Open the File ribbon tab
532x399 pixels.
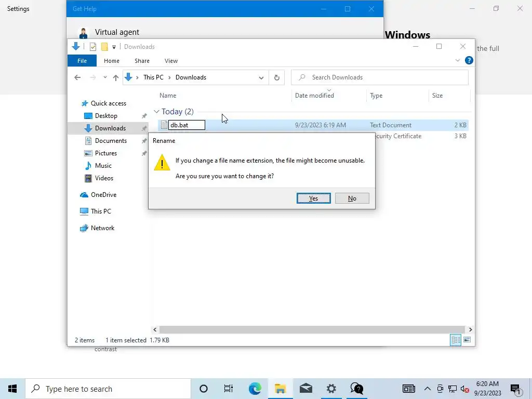coord(82,61)
